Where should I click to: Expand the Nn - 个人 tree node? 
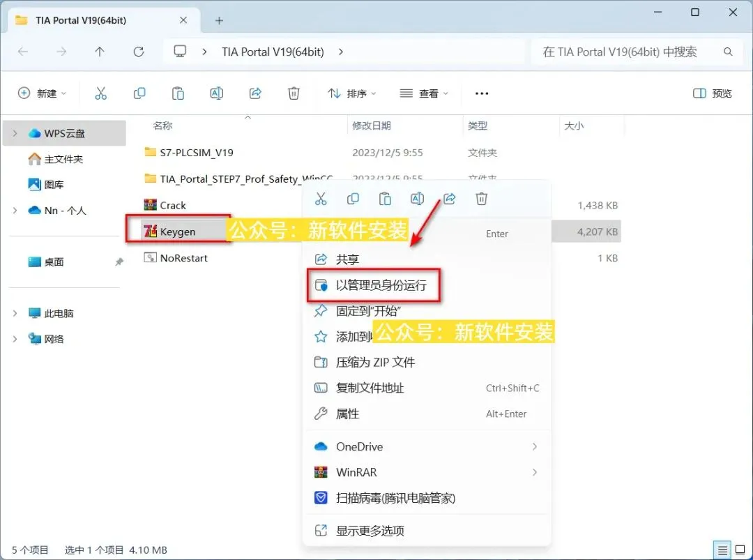pos(15,211)
